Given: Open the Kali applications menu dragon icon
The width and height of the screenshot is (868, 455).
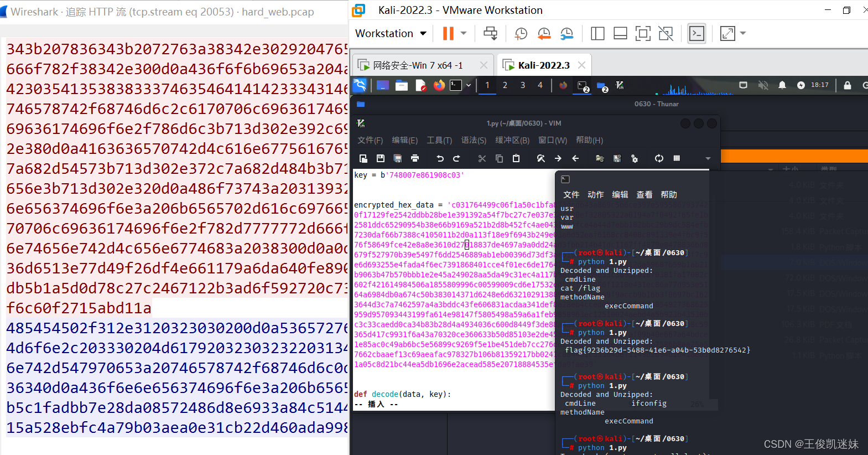Looking at the screenshot, I should tap(360, 85).
